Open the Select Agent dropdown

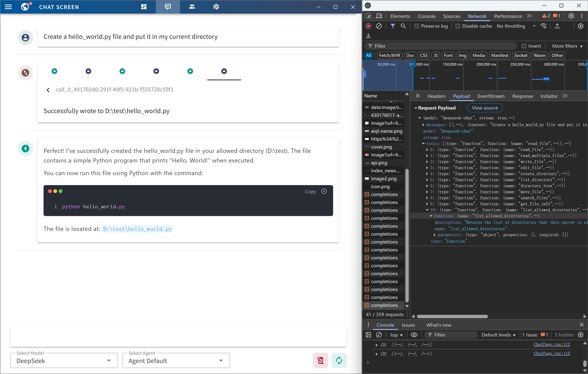[x=176, y=361]
